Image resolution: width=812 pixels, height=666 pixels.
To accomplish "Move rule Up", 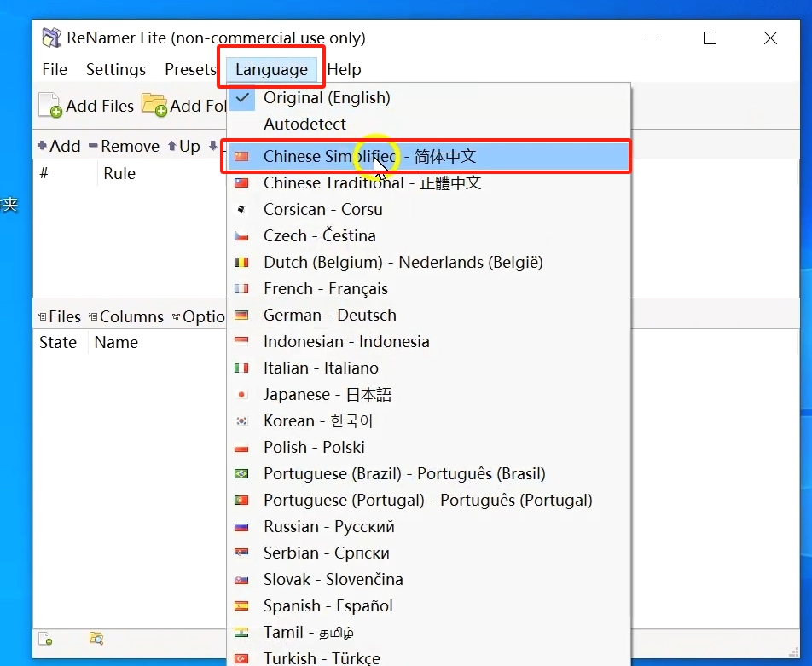I will pyautogui.click(x=184, y=146).
